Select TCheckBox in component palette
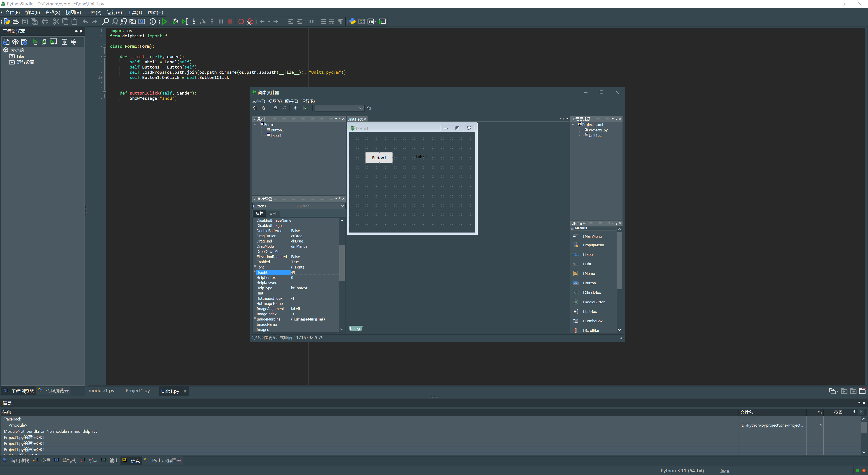 (591, 292)
